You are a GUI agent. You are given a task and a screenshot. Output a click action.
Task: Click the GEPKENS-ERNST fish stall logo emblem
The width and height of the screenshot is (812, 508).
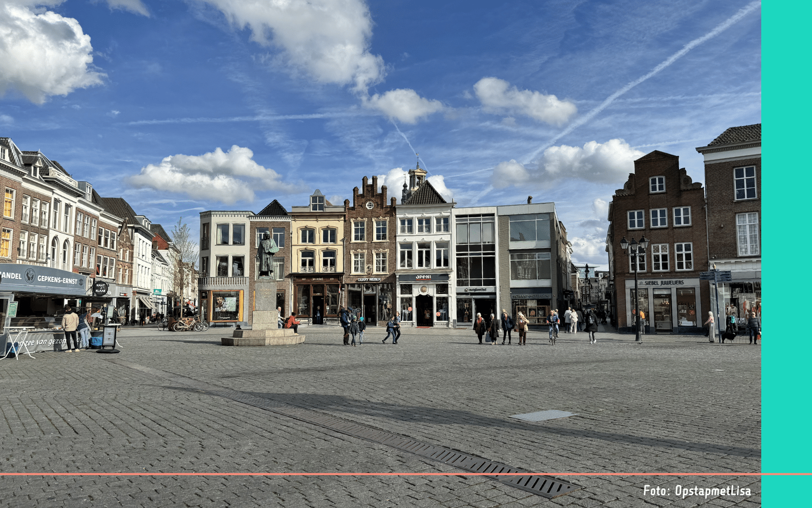(29, 276)
